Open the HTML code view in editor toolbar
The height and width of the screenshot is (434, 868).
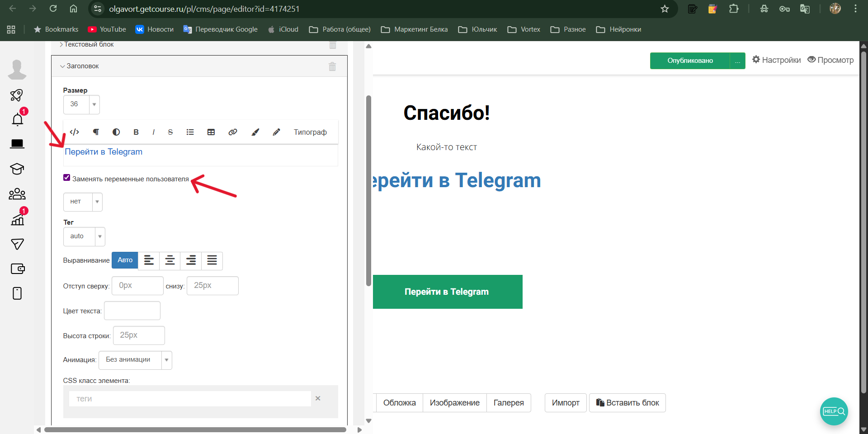75,132
